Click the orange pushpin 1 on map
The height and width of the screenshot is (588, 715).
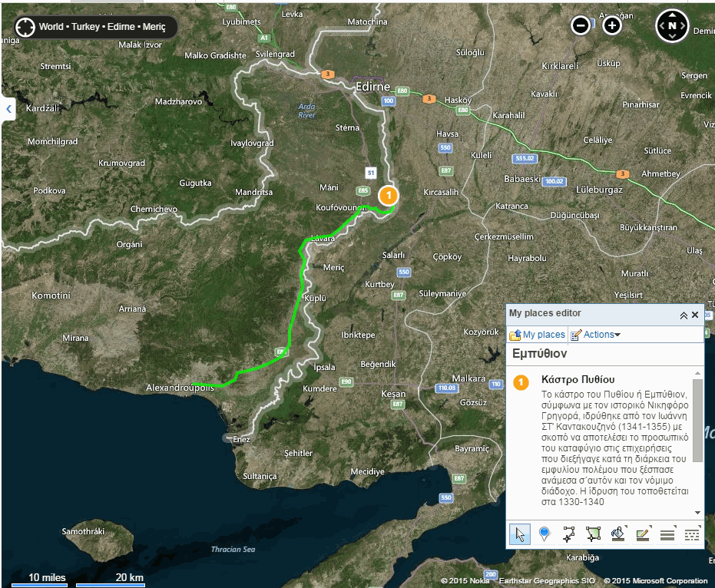389,196
